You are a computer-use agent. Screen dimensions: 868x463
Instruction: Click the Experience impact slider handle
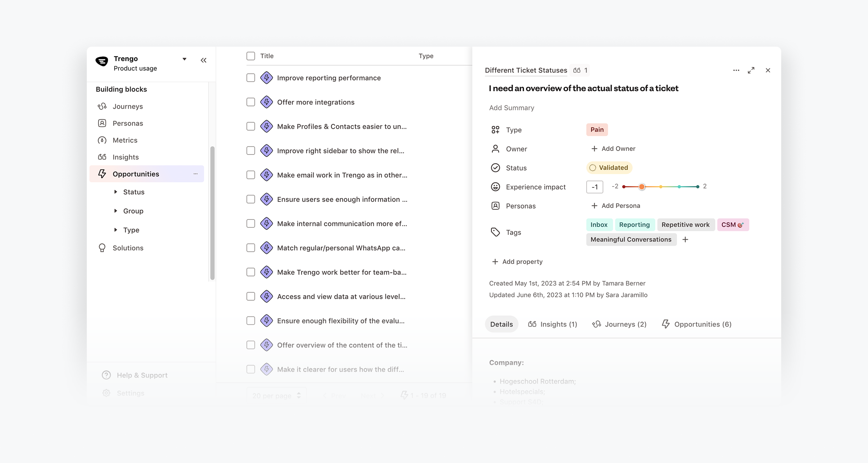(642, 187)
